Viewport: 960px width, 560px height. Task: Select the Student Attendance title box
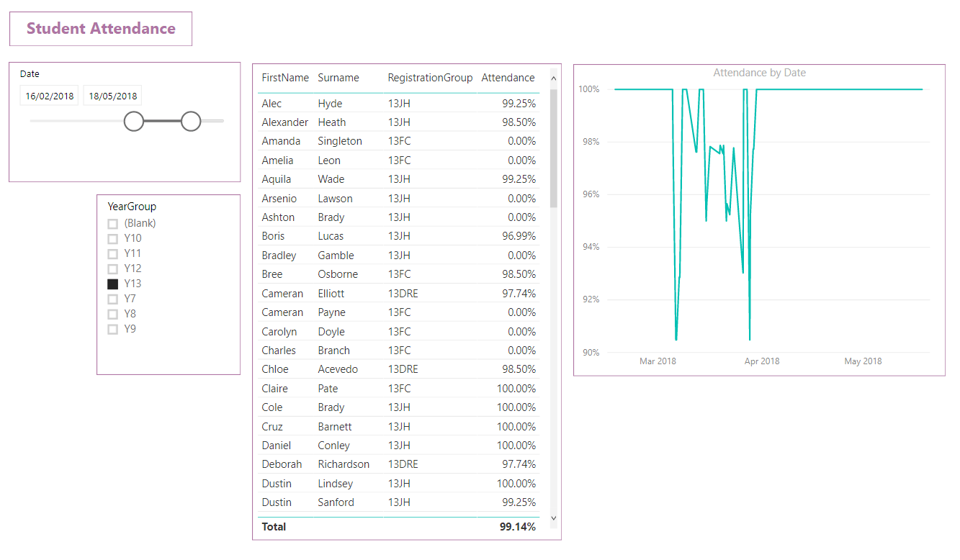point(101,29)
